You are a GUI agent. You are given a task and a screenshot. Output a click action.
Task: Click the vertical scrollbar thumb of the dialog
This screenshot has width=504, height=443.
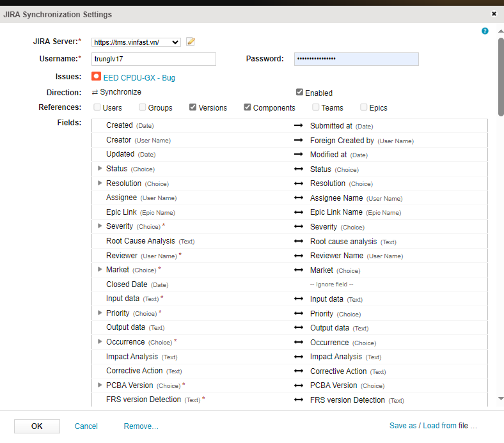coord(501,77)
